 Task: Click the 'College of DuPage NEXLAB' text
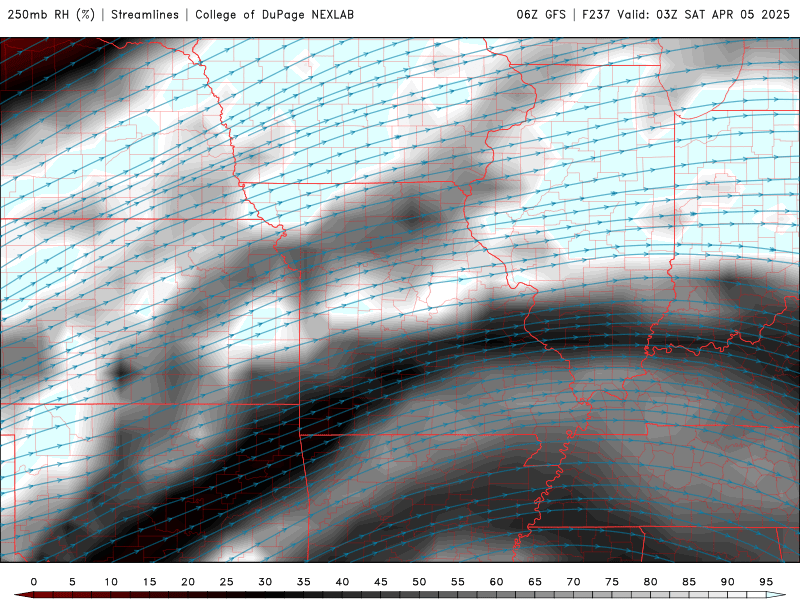(274, 14)
